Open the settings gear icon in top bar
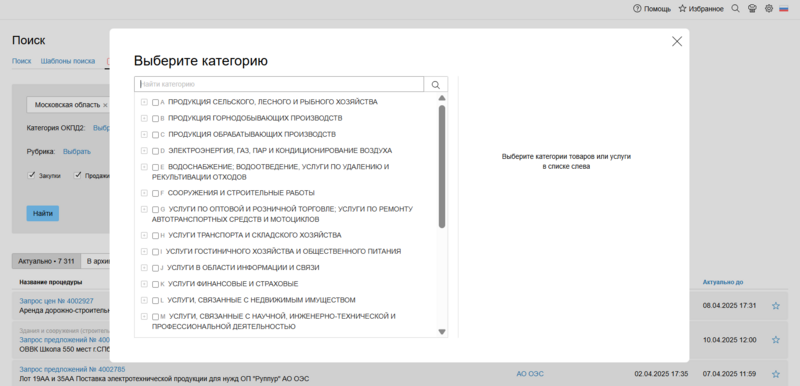The width and height of the screenshot is (800, 386). [768, 9]
